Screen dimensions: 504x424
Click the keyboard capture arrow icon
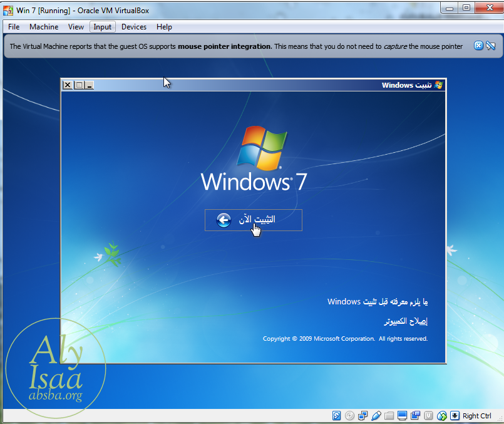(x=455, y=416)
